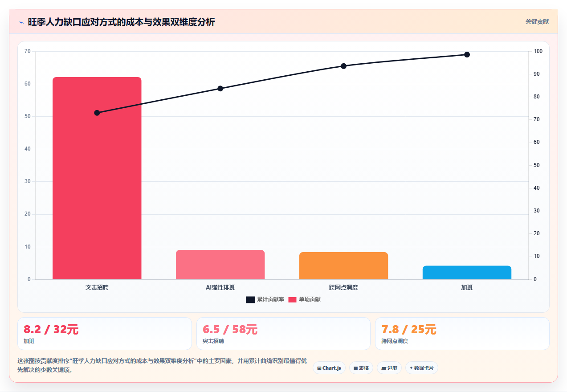Click the cumulative line point above 突击招聘
Viewport: 567px width, 392px height.
click(97, 113)
